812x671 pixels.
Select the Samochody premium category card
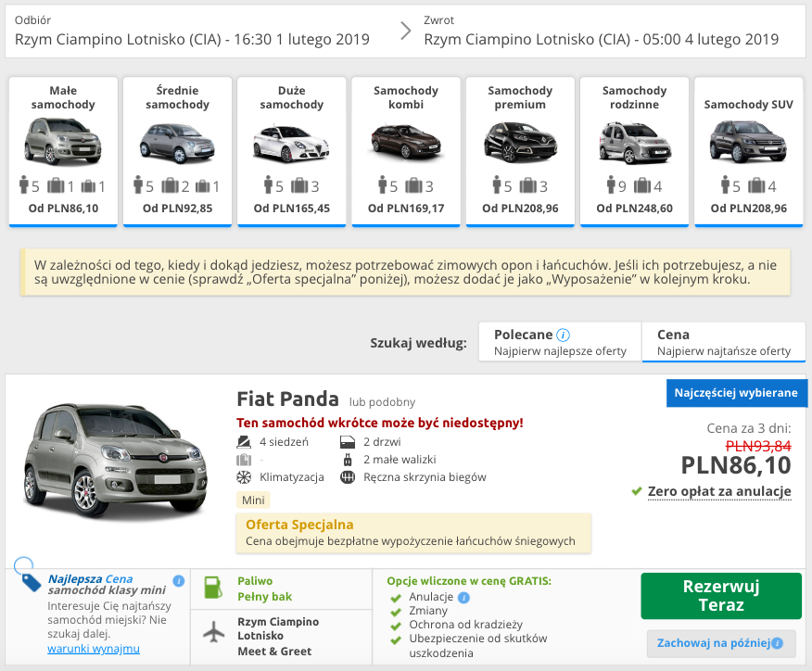click(520, 152)
